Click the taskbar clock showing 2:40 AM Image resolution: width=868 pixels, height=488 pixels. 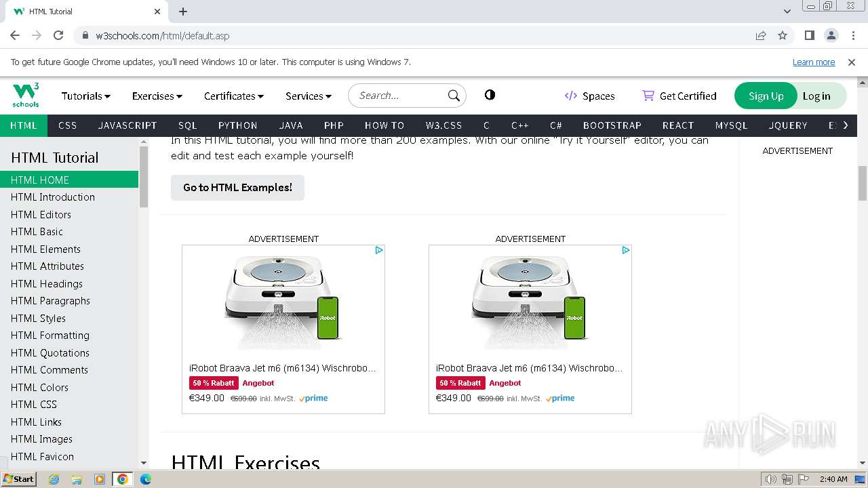(x=833, y=479)
